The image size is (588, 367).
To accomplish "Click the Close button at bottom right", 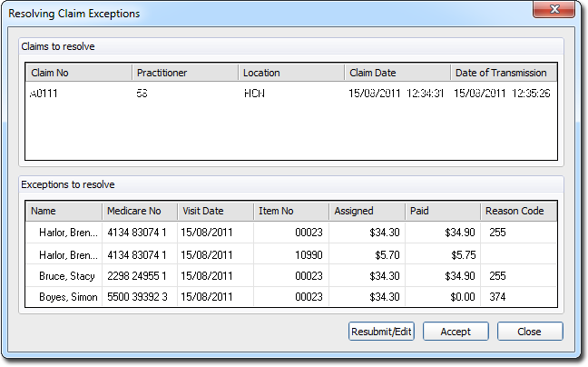I will [x=529, y=332].
